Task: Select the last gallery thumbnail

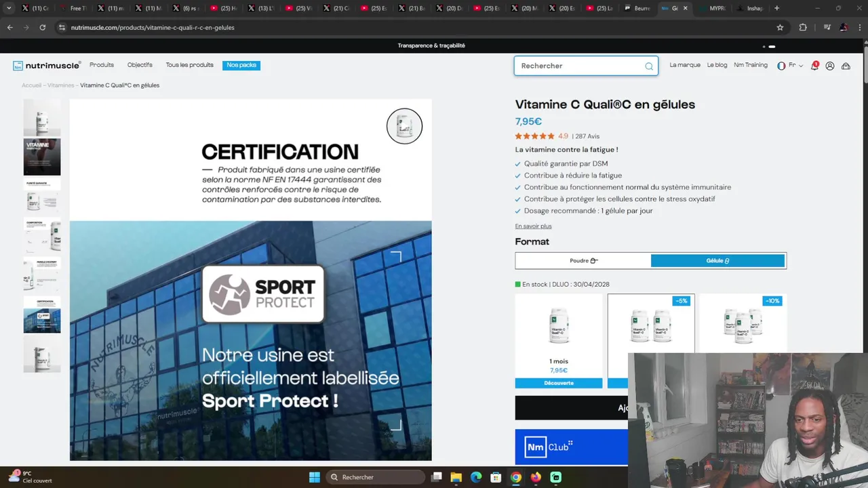Action: pos(42,354)
